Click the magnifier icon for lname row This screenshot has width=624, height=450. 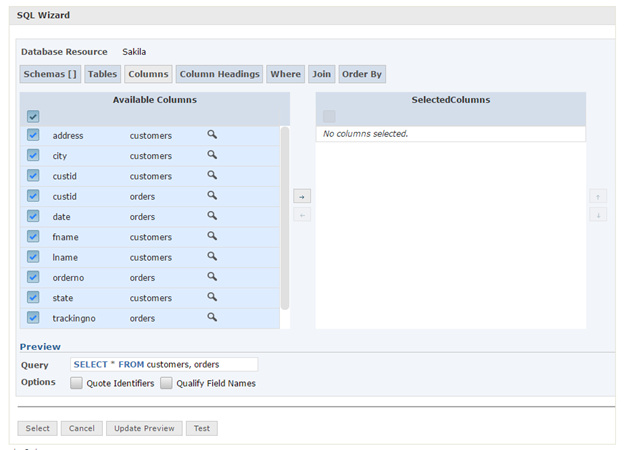(212, 256)
